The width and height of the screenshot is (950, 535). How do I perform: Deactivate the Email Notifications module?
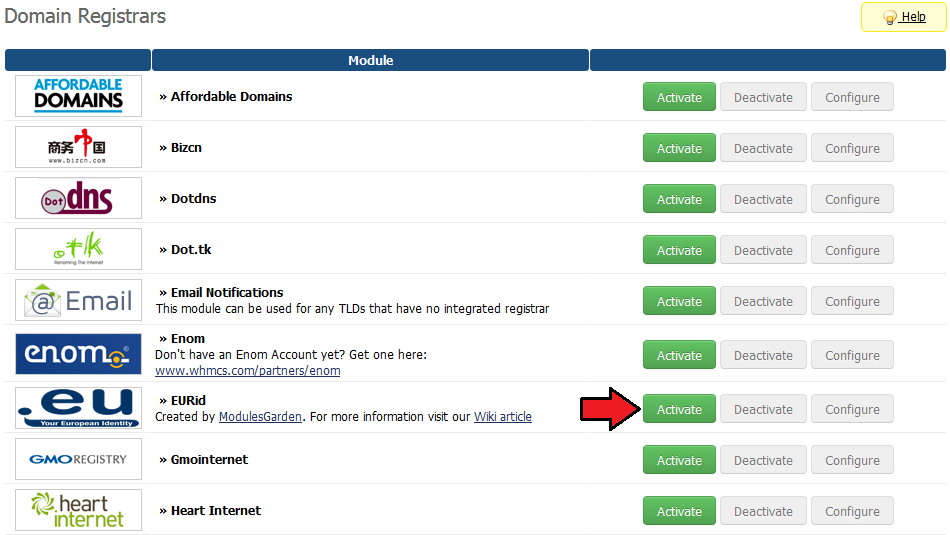763,301
